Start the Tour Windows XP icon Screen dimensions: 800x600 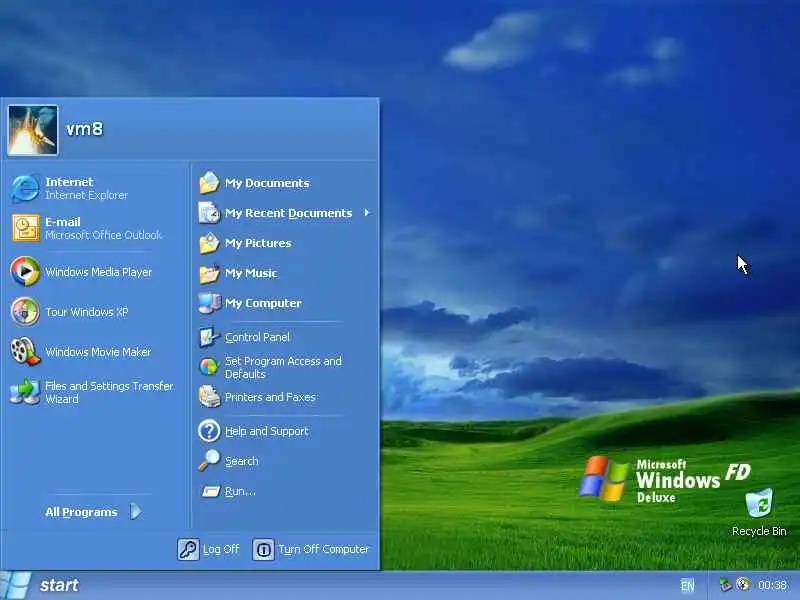(24, 311)
